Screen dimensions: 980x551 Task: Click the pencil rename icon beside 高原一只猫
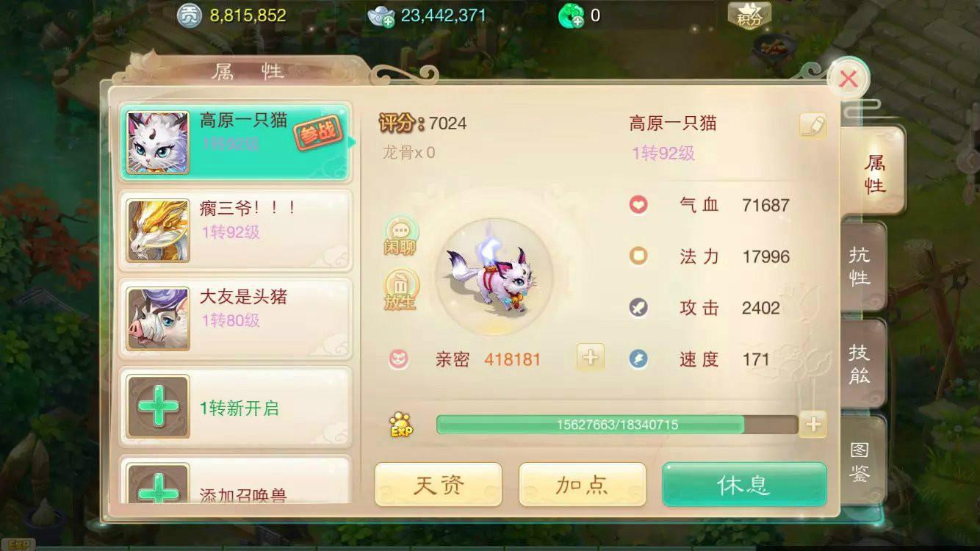[813, 126]
